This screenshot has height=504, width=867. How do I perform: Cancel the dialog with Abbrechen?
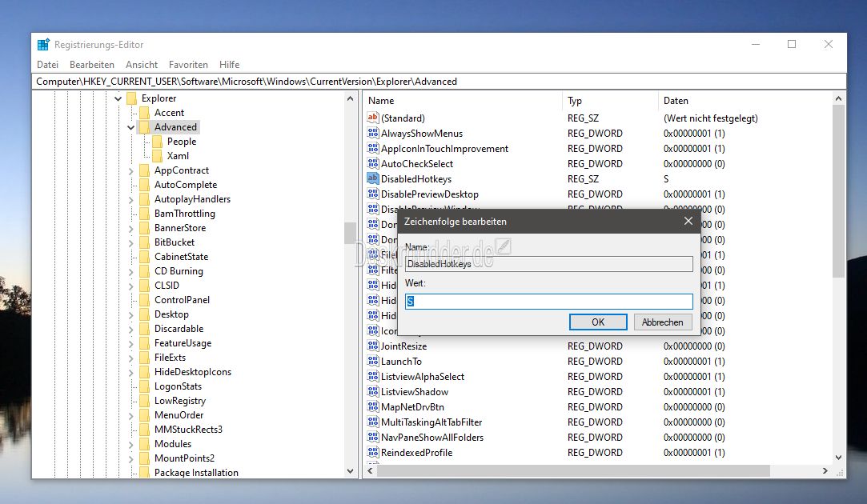coord(662,322)
